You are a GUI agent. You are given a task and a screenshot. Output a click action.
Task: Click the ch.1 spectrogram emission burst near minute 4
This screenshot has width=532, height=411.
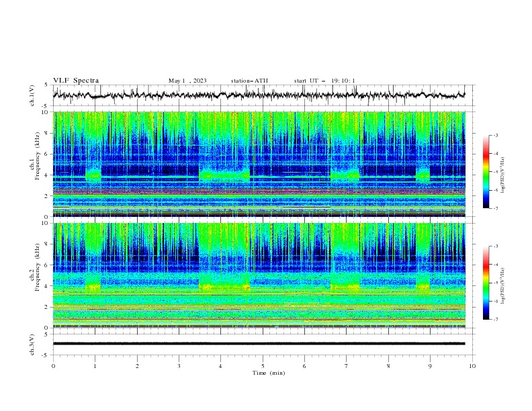(x=224, y=175)
